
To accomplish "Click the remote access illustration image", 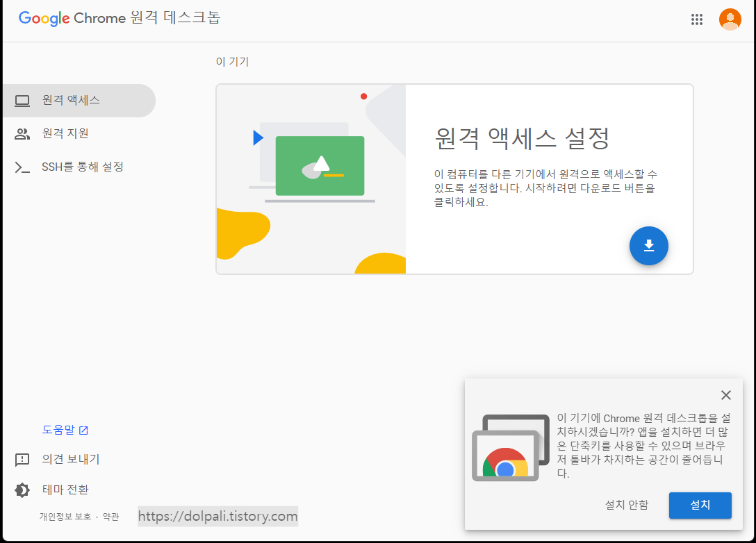I will pyautogui.click(x=311, y=179).
